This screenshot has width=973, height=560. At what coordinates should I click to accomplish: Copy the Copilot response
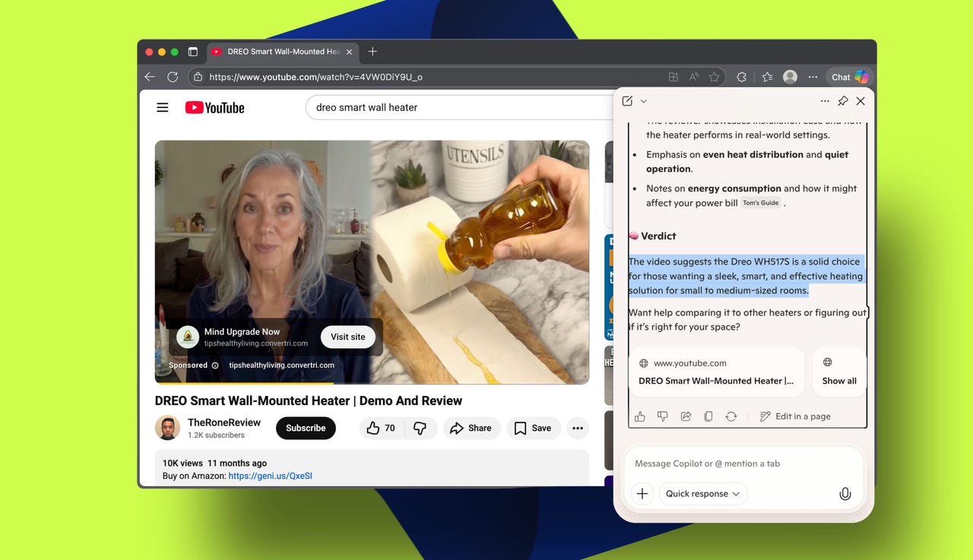tap(708, 416)
